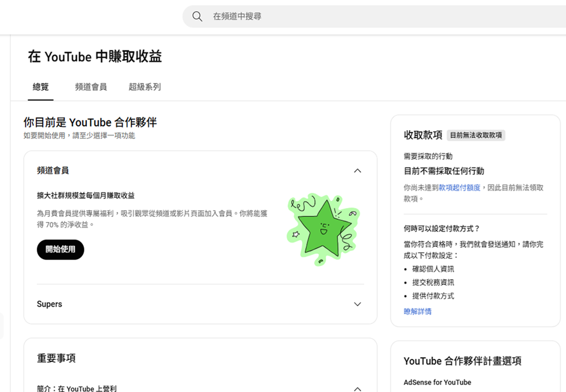Click the 重要事項 heading
The image size is (566, 392).
tap(56, 358)
